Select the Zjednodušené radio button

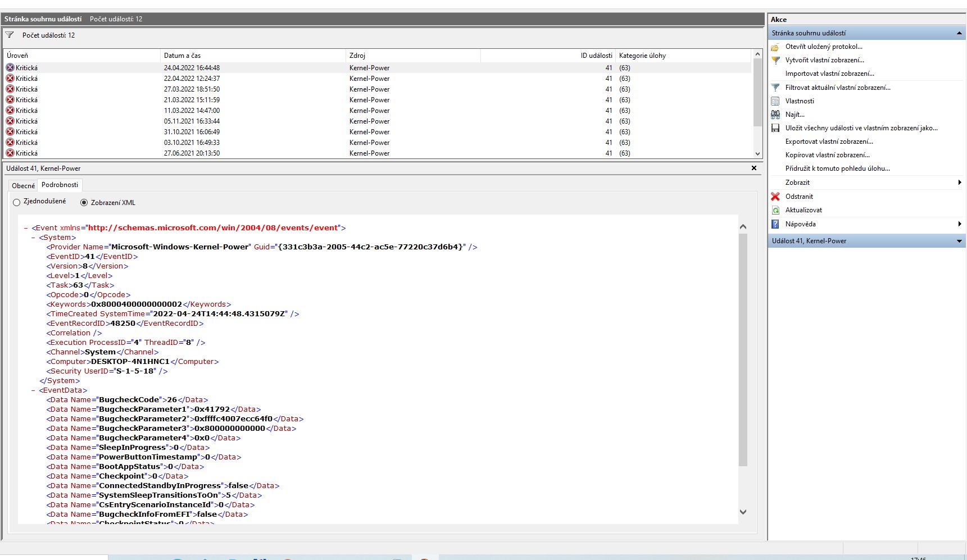point(17,202)
